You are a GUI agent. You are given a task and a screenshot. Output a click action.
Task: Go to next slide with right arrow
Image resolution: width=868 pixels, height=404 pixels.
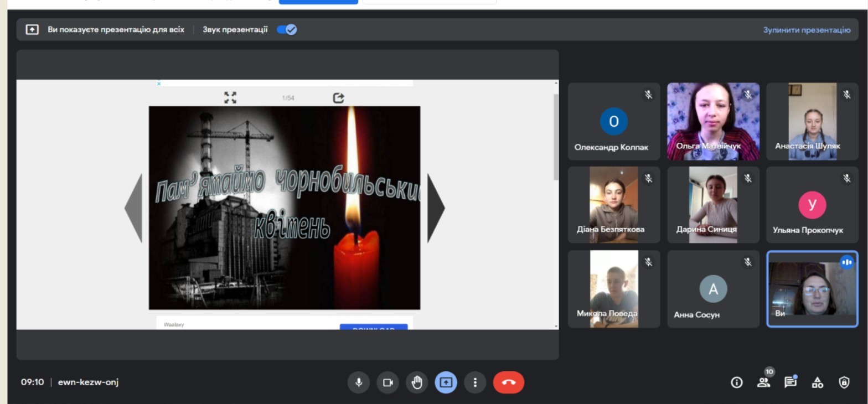pyautogui.click(x=436, y=208)
